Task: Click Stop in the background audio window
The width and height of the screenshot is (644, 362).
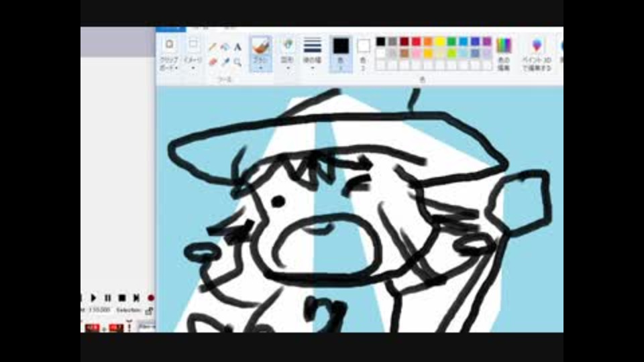Action: coord(122,298)
